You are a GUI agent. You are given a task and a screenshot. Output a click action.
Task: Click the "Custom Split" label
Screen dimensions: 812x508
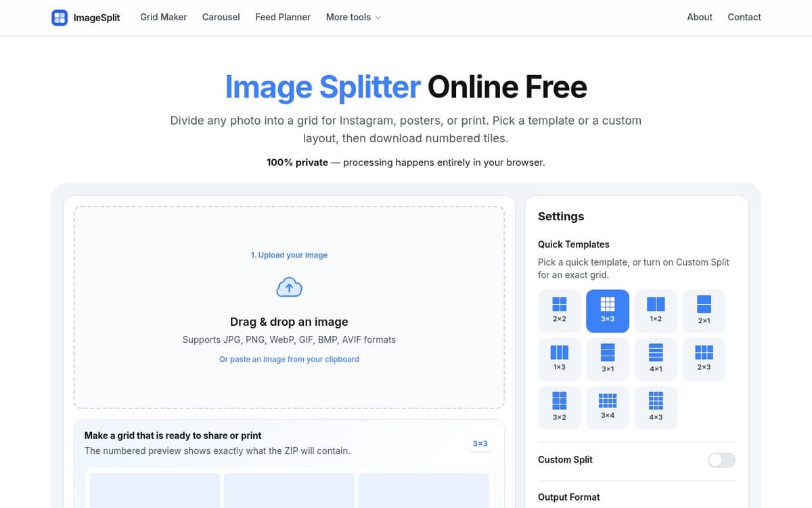(x=565, y=459)
